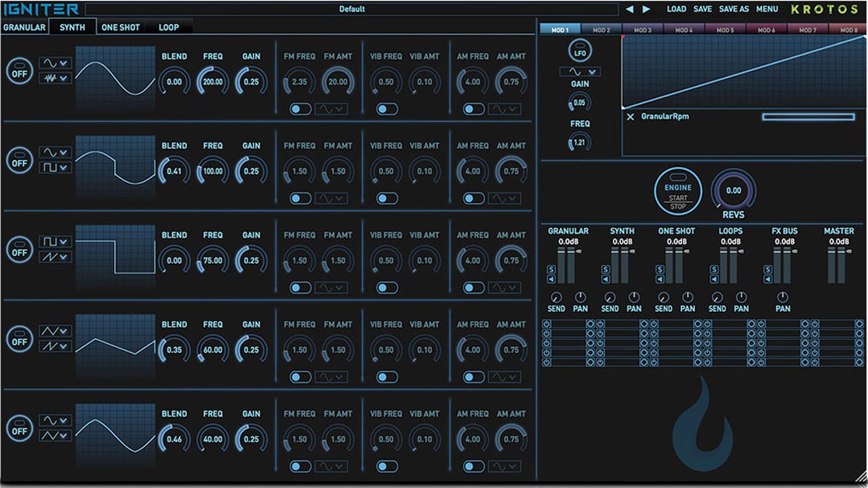The image size is (868, 488).
Task: Power on first FX slot under FX BUS
Action: 762,325
